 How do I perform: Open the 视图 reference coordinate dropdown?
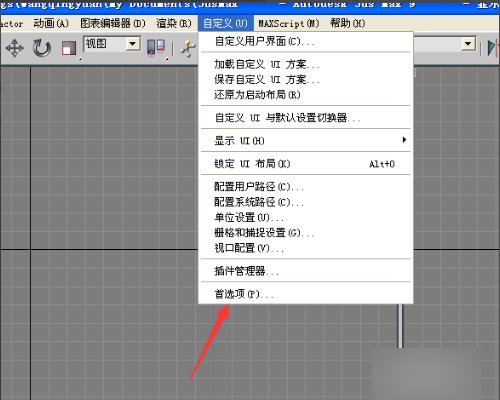[x=112, y=44]
